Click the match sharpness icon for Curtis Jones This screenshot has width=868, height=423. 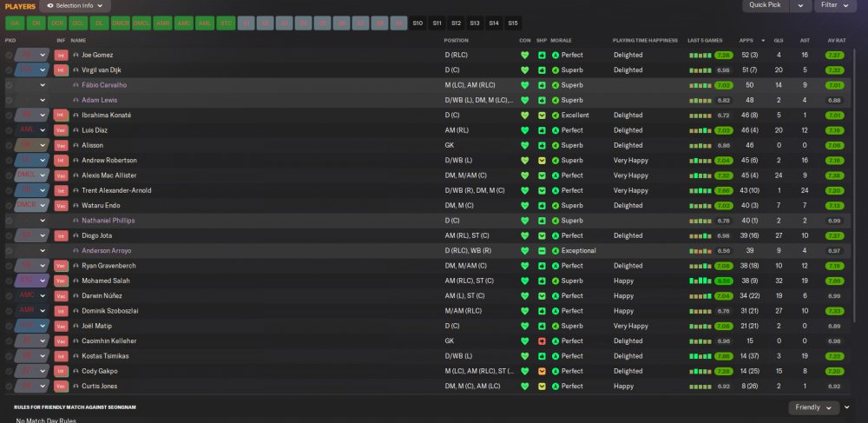(542, 386)
